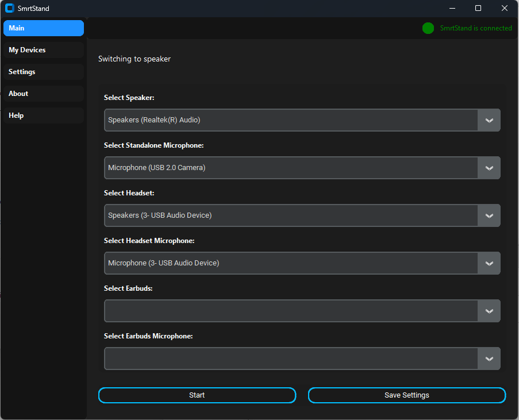This screenshot has width=519, height=420.
Task: Minimize the SmrtStand window
Action: click(452, 8)
